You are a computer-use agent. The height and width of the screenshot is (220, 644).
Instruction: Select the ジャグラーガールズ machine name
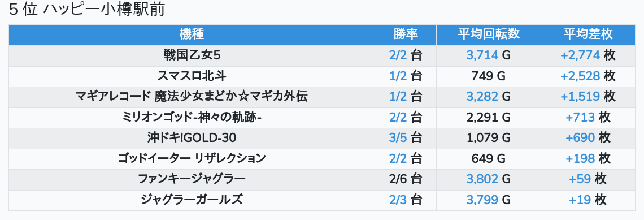click(x=192, y=200)
